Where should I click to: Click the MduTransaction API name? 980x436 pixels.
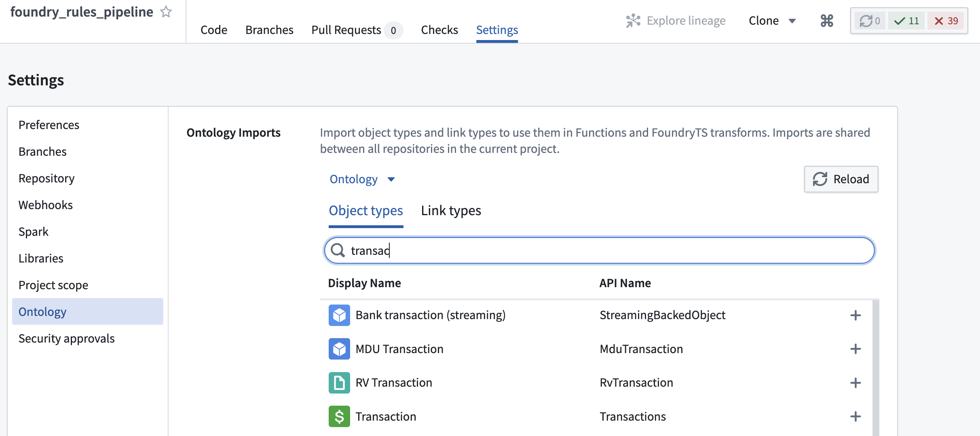641,349
